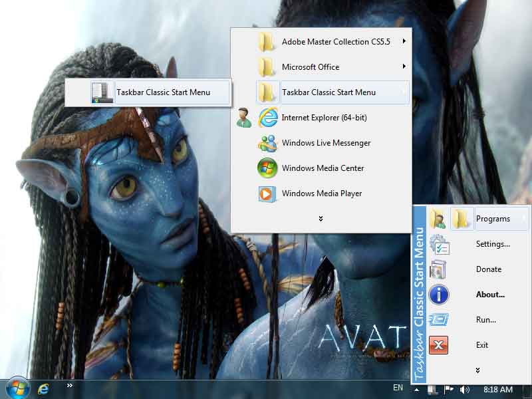The height and width of the screenshot is (399, 532).
Task: Click the red X Exit icon
Action: (438, 345)
